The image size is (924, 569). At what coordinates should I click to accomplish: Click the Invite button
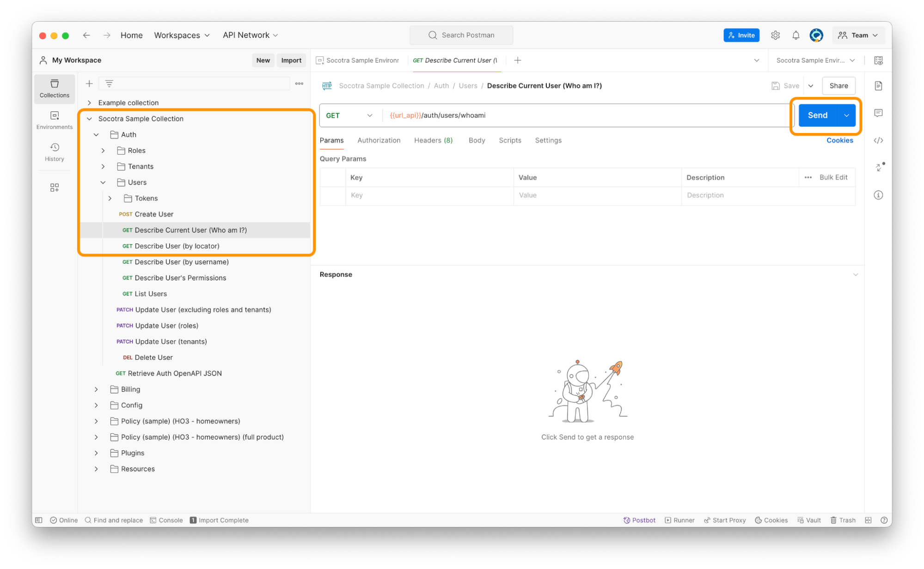pos(741,35)
